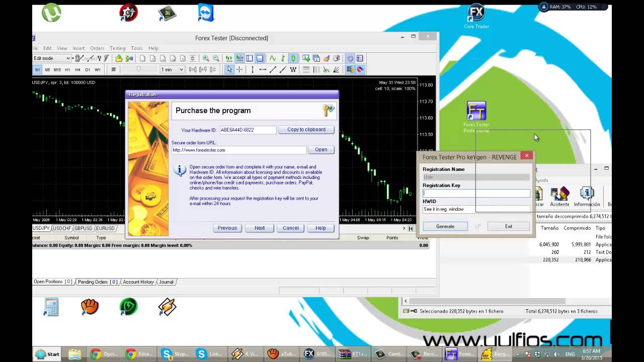Toggle the H1 timeframe button
Screen dimensions: 644x362
67,69
